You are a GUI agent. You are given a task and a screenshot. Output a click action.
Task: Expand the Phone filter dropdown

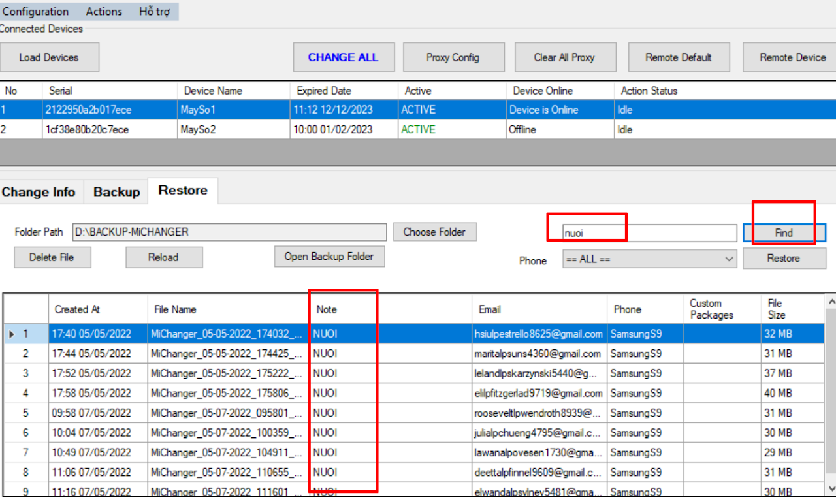coord(730,259)
